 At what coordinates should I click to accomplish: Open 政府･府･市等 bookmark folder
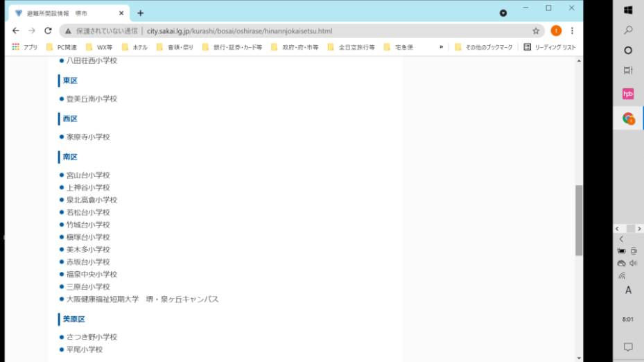[x=295, y=47]
